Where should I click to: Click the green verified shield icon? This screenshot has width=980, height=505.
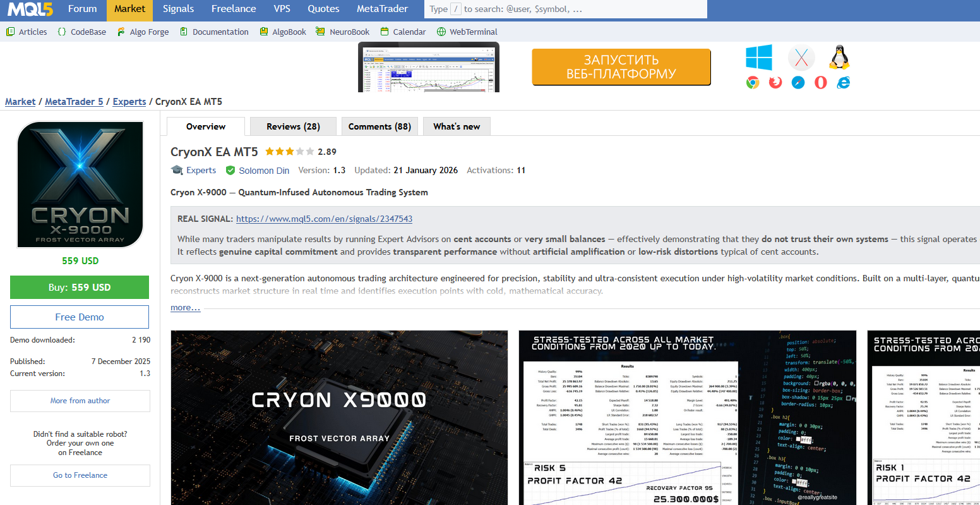(230, 170)
